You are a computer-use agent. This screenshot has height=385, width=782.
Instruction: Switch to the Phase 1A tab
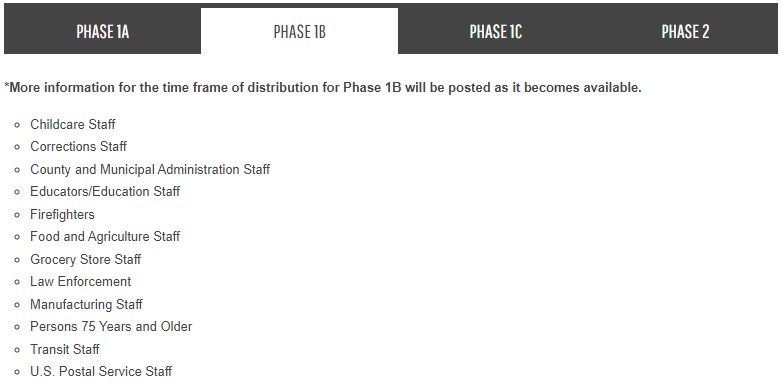(102, 31)
